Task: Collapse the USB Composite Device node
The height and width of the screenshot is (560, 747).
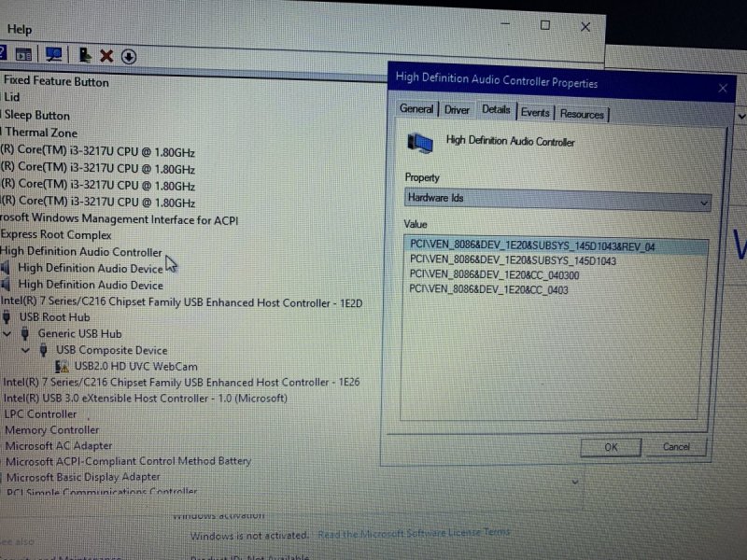Action: (x=25, y=350)
